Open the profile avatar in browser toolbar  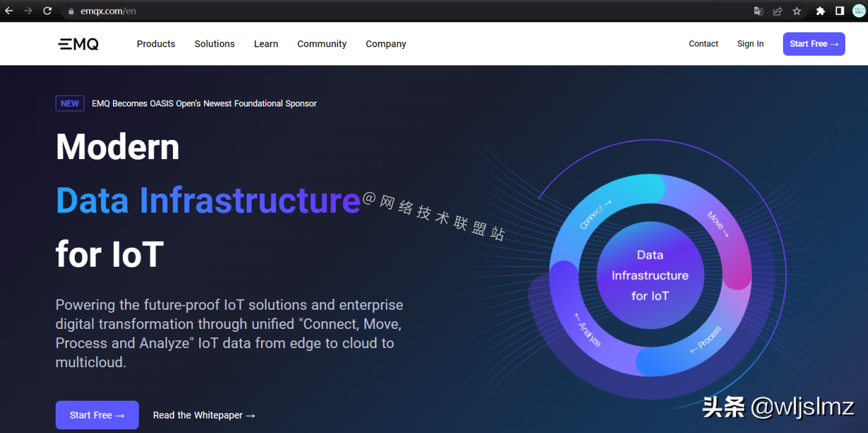[859, 11]
